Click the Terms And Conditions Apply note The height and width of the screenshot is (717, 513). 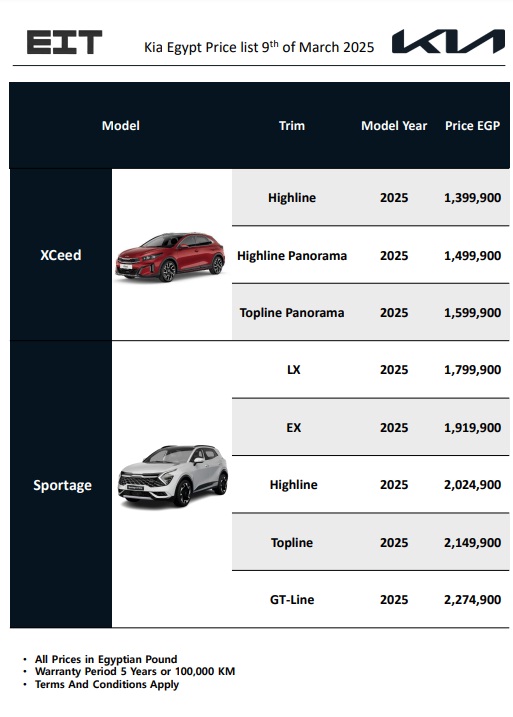pos(107,685)
